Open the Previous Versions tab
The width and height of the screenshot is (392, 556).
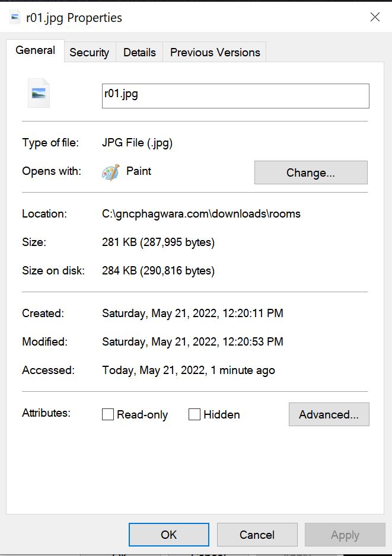[x=215, y=52]
